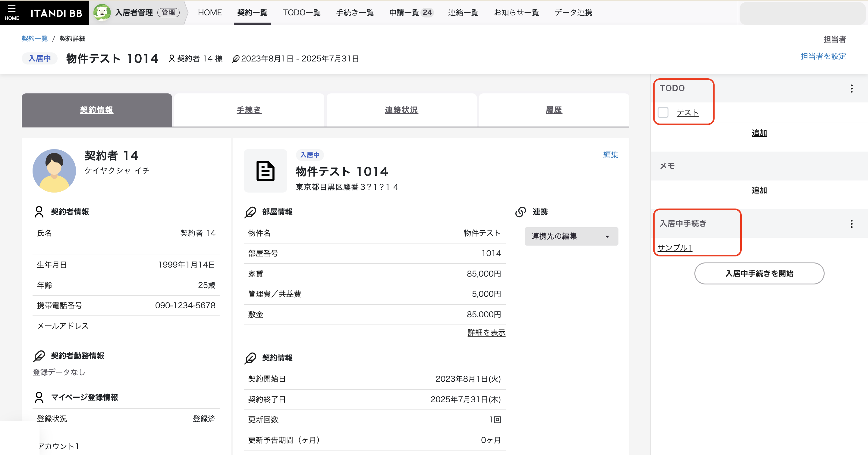Viewport: 868px width, 455px height.
Task: Click contract end date 2025年7月31日(木)
Action: click(x=466, y=400)
